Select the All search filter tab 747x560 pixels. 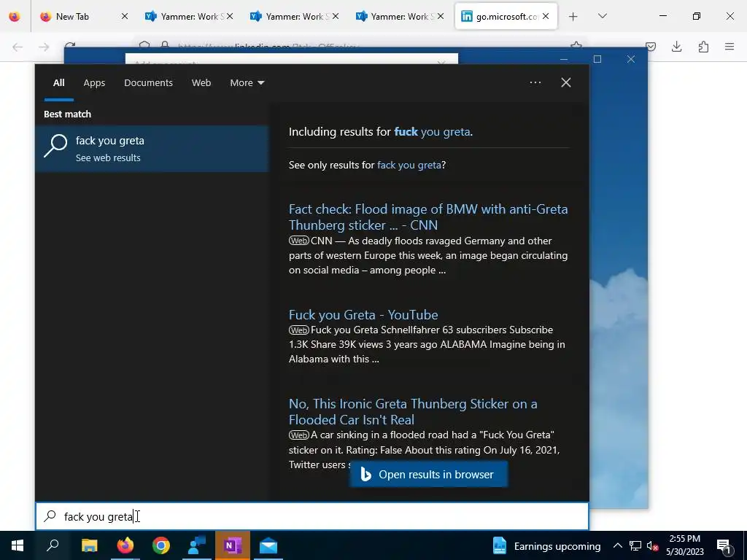pyautogui.click(x=59, y=83)
